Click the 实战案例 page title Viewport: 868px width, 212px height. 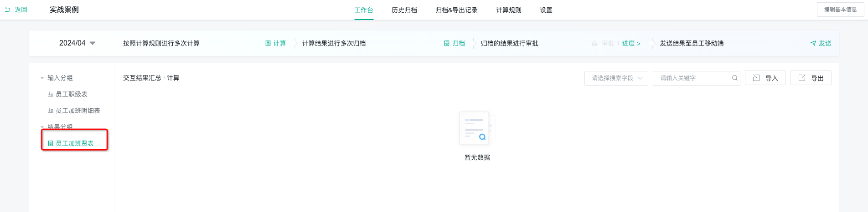pos(64,10)
